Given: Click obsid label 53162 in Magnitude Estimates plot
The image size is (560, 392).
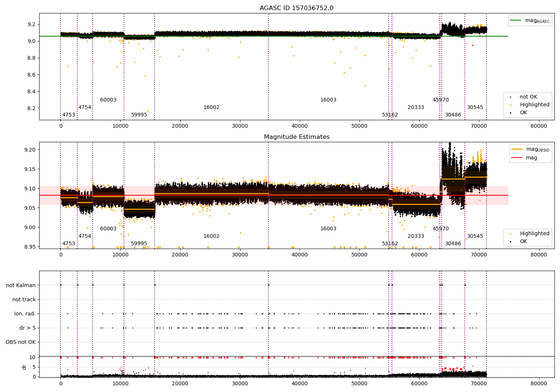Looking at the screenshot, I should click(x=390, y=243).
